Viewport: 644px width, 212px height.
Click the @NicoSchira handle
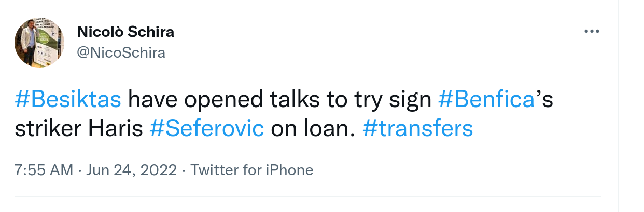coord(121,52)
